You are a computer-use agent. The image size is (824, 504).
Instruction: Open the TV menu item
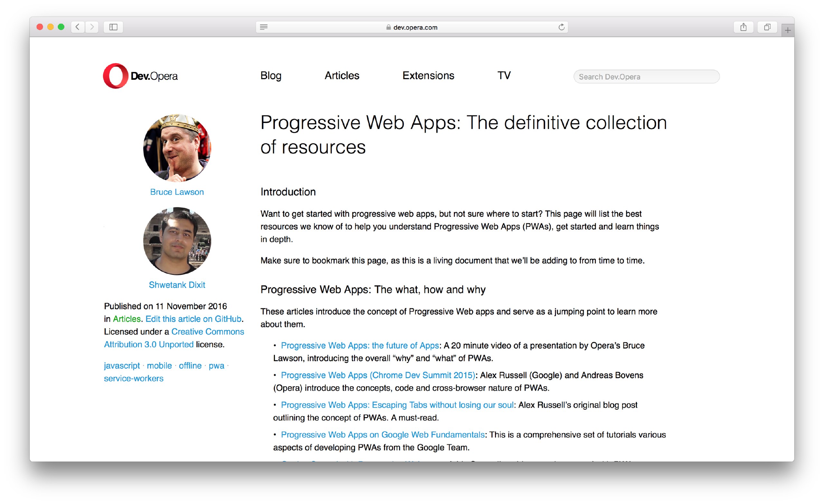pyautogui.click(x=504, y=76)
